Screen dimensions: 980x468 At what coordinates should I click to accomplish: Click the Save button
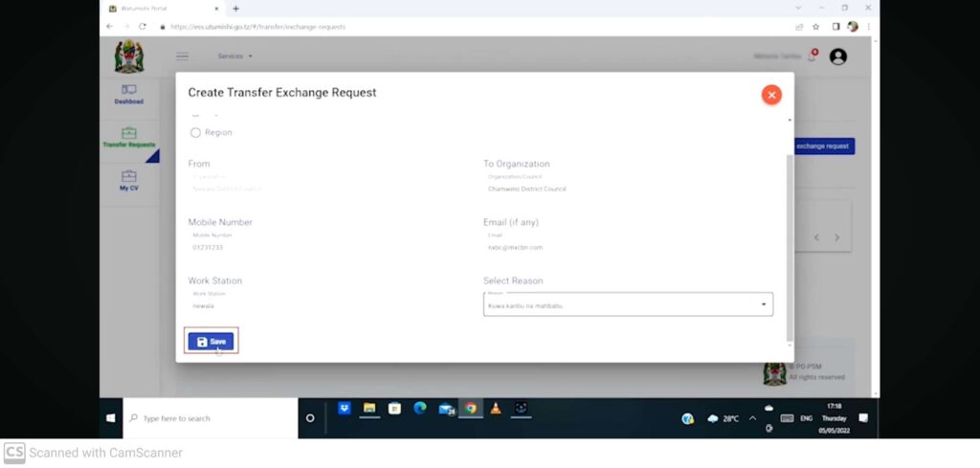pos(212,342)
